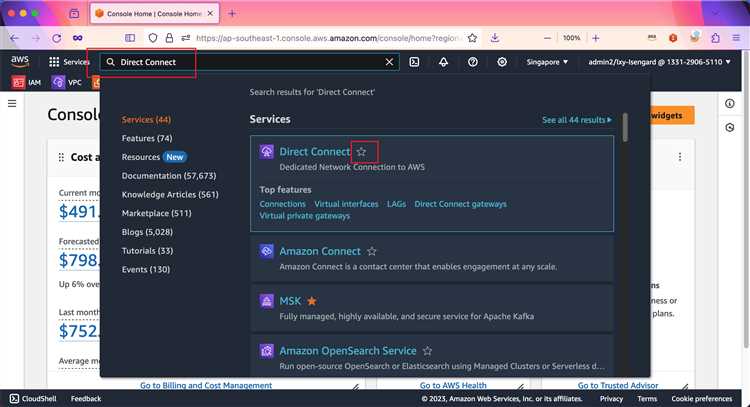This screenshot has height=407, width=750.
Task: Click the Amazon Connect service icon
Action: click(x=266, y=251)
